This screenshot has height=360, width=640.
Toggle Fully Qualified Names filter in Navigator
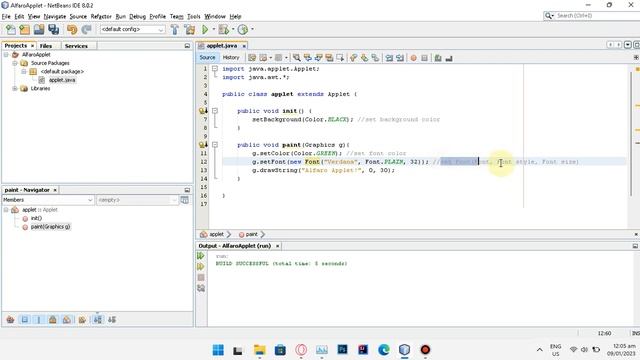point(82,320)
